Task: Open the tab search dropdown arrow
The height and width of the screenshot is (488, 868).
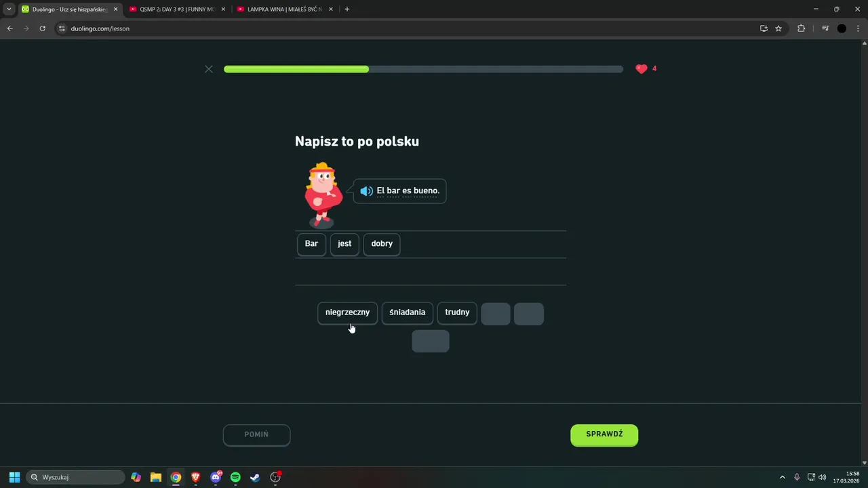Action: [x=9, y=9]
